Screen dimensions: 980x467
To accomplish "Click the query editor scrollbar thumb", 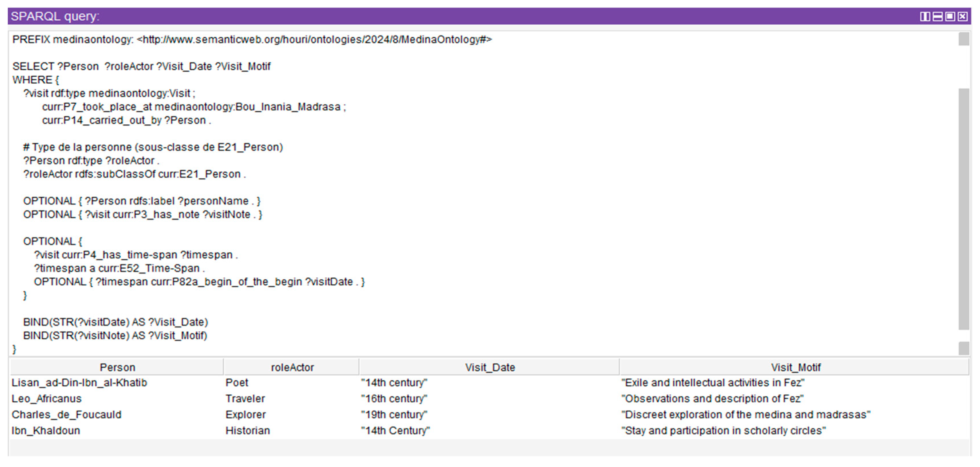I will (964, 209).
